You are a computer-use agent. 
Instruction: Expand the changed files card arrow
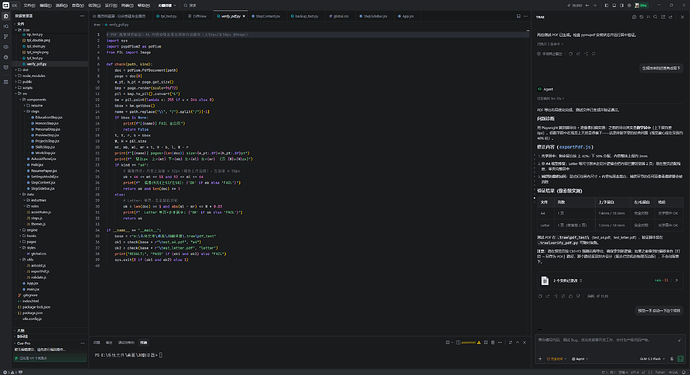[676, 280]
